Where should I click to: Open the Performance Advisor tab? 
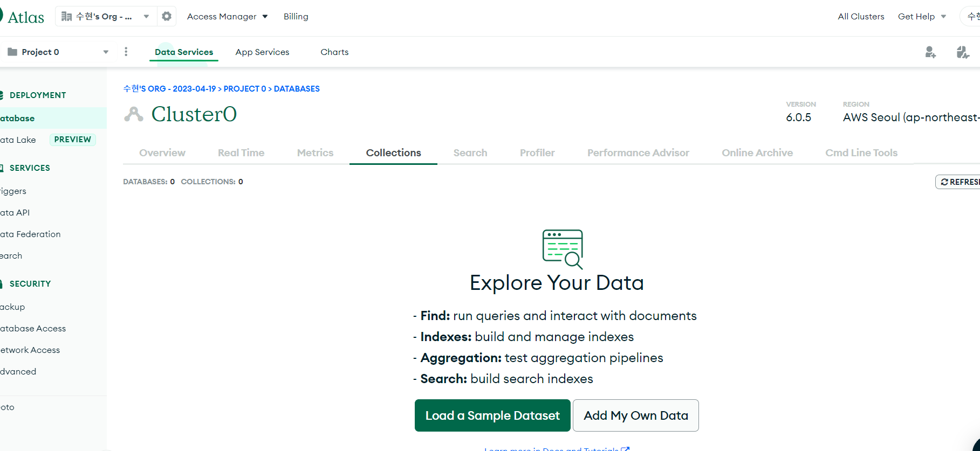point(638,152)
